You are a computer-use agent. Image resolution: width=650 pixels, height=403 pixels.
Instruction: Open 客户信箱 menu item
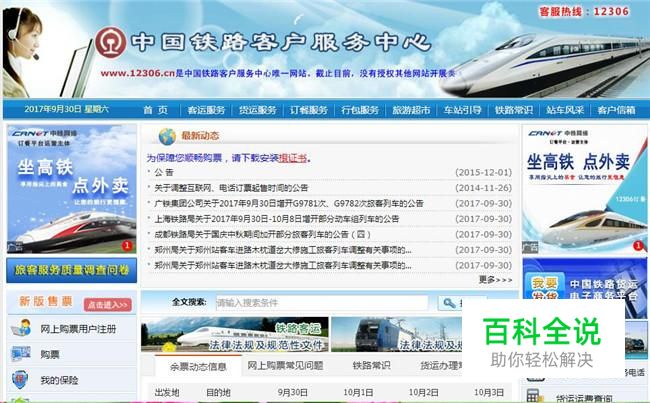pos(616,110)
